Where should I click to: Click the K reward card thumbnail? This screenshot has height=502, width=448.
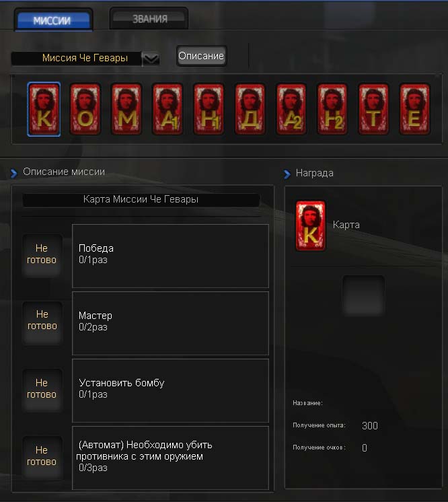pyautogui.click(x=310, y=225)
